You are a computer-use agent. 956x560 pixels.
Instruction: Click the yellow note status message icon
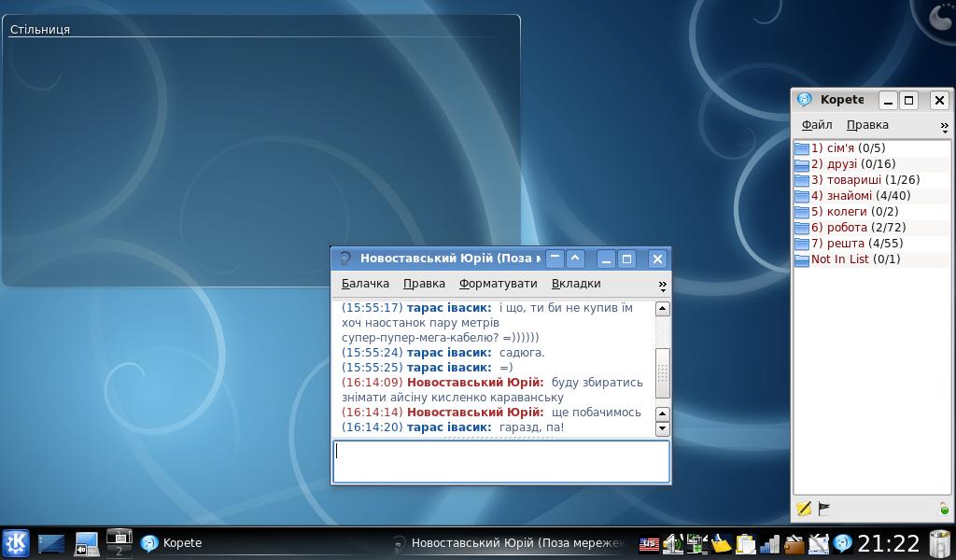click(804, 509)
